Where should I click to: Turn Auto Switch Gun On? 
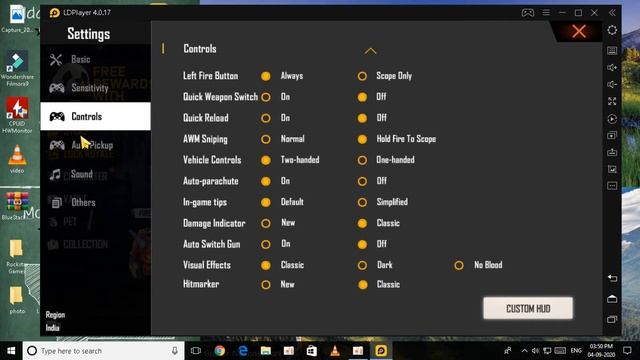click(266, 244)
